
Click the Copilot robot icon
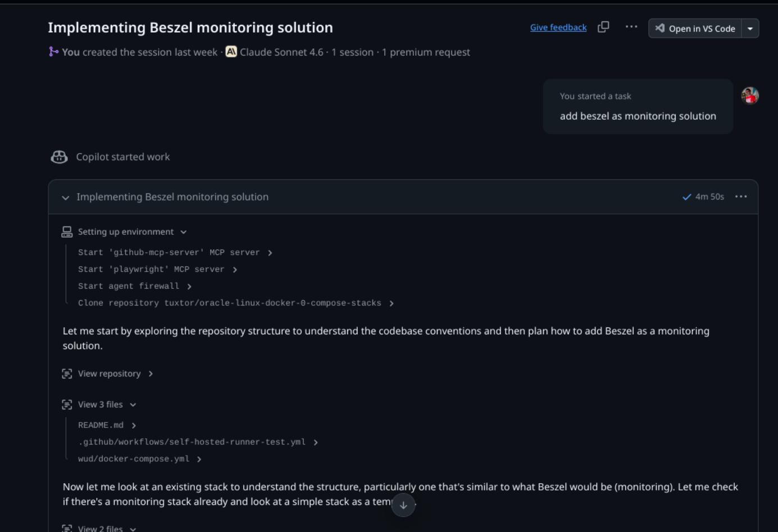[x=59, y=157]
